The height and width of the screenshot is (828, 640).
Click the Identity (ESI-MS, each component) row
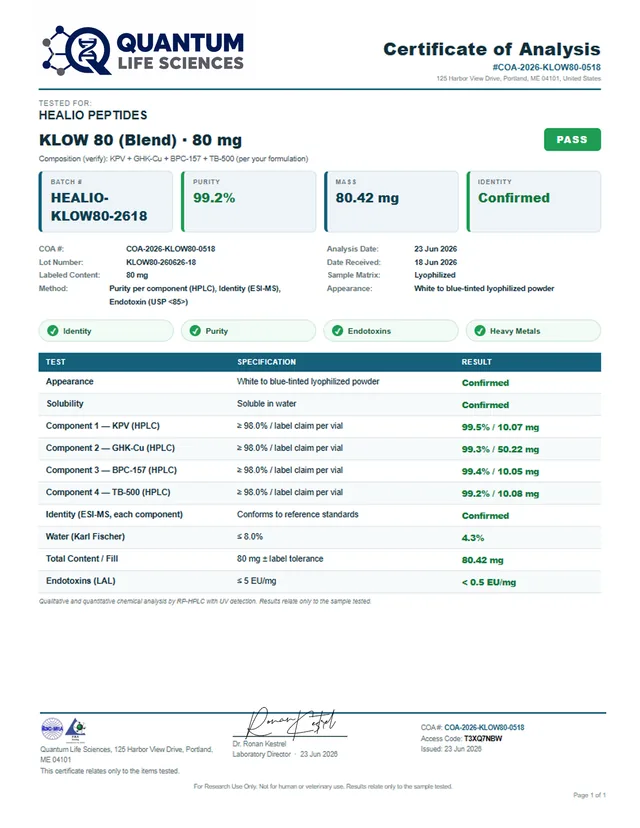[x=319, y=515]
